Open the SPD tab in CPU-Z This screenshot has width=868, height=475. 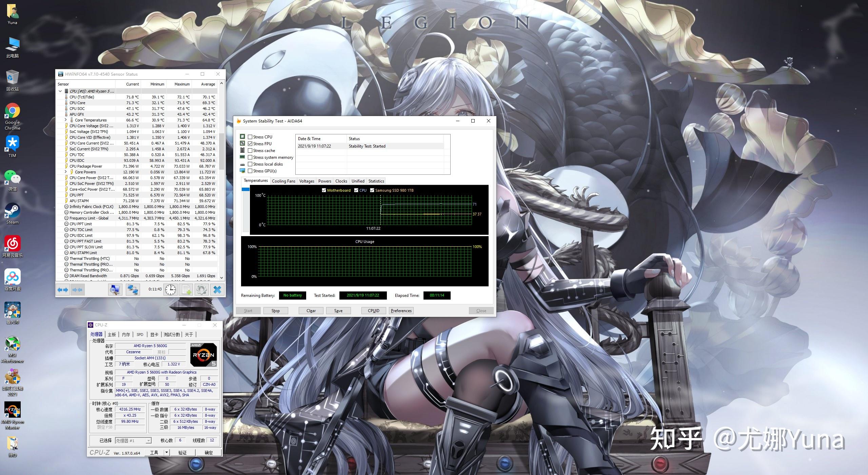(140, 335)
